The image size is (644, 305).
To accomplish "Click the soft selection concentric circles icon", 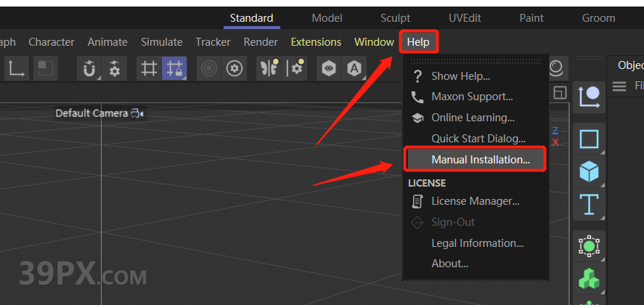I will click(209, 69).
